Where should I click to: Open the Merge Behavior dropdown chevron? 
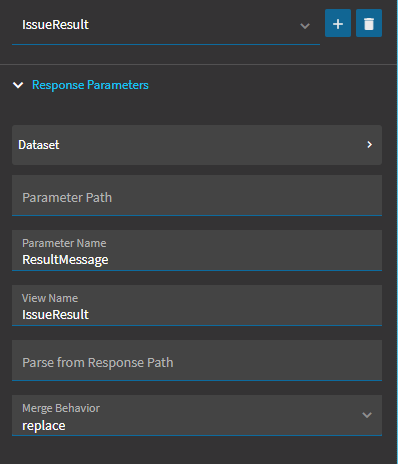tap(367, 415)
